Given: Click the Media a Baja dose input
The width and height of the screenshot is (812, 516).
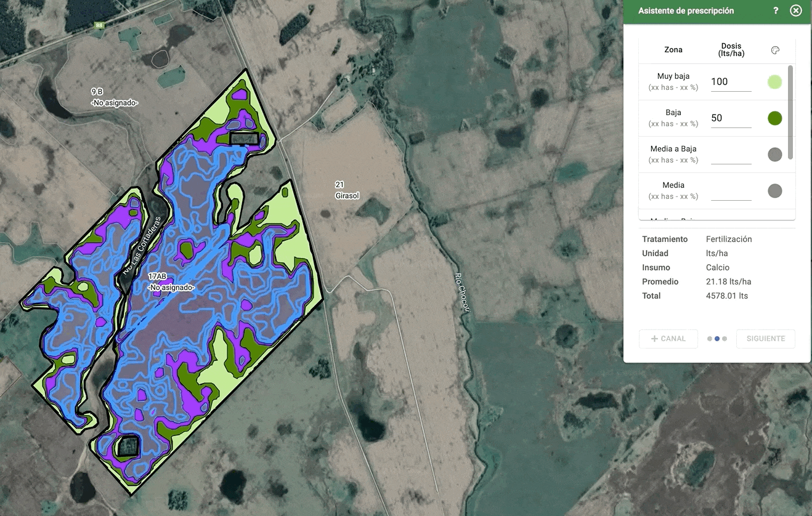Looking at the screenshot, I should (731, 155).
